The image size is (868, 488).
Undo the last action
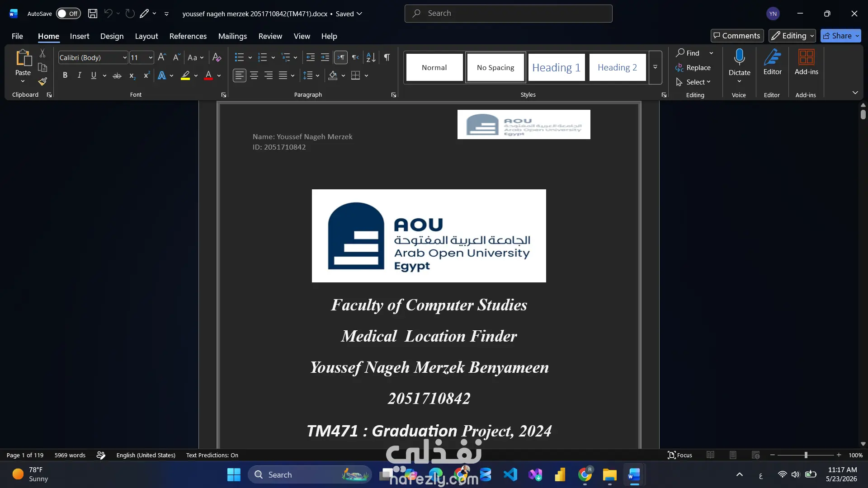coord(108,14)
